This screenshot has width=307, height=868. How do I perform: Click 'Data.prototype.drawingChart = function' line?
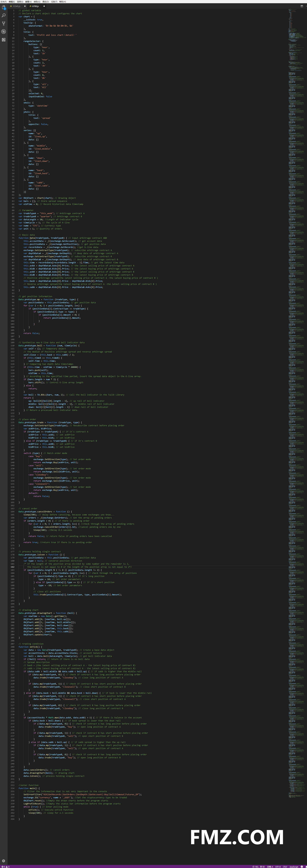[48, 613]
